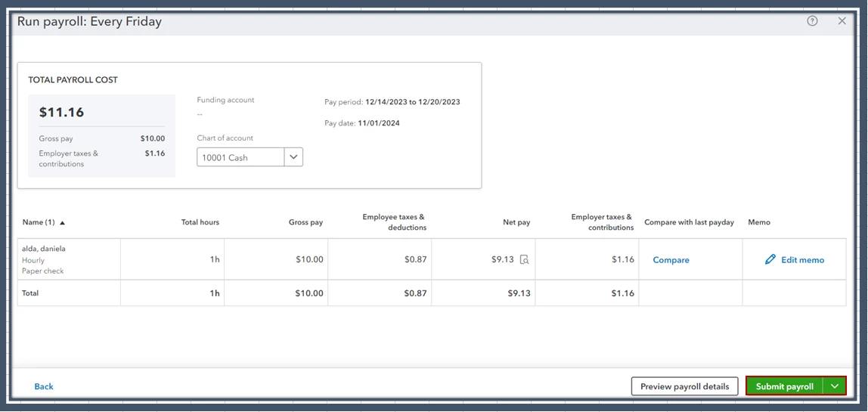Click Preview payroll details button
This screenshot has height=412, width=868.
point(685,386)
